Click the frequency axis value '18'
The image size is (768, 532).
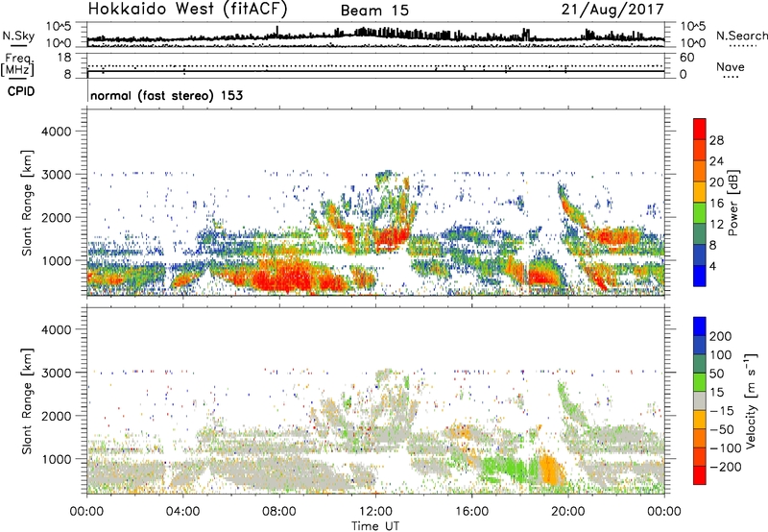coord(64,58)
